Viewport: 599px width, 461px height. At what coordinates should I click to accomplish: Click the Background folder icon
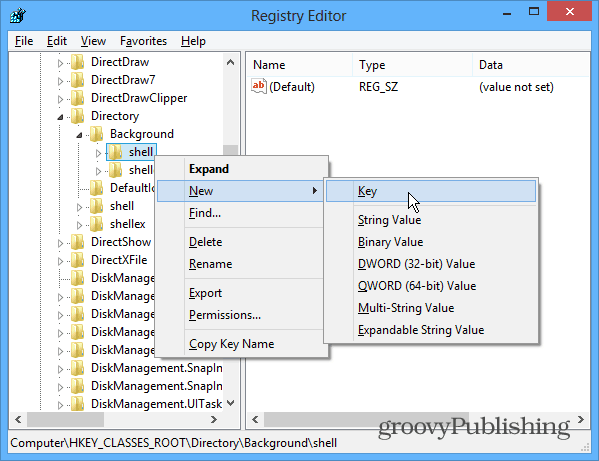(97, 134)
